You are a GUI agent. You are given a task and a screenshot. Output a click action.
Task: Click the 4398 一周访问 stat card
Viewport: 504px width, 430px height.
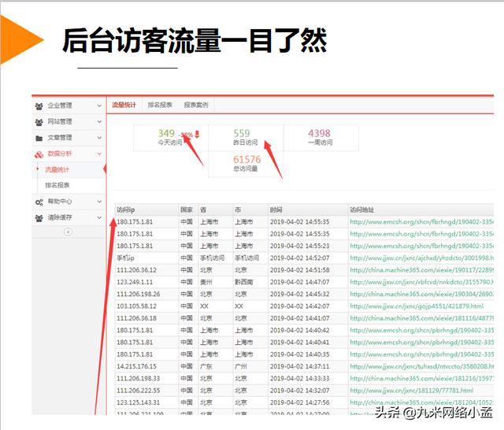(x=321, y=138)
